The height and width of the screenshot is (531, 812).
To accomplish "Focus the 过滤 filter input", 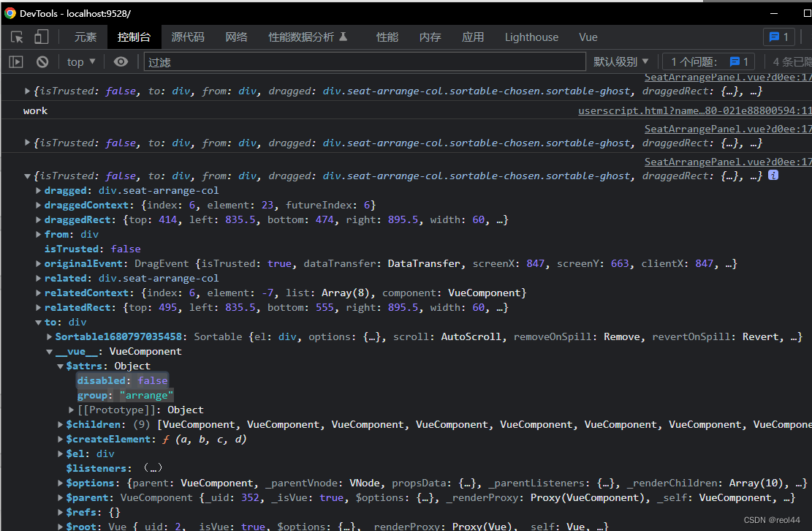I will [x=365, y=62].
